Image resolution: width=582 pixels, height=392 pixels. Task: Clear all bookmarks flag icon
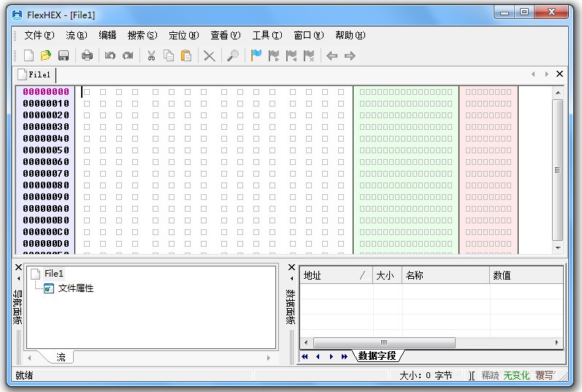coord(309,55)
